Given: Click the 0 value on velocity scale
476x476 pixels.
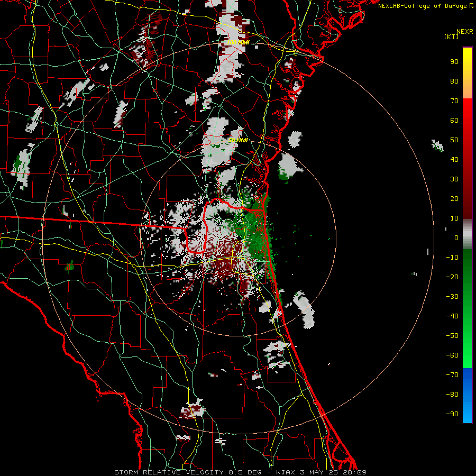Looking at the screenshot, I should tap(456, 238).
